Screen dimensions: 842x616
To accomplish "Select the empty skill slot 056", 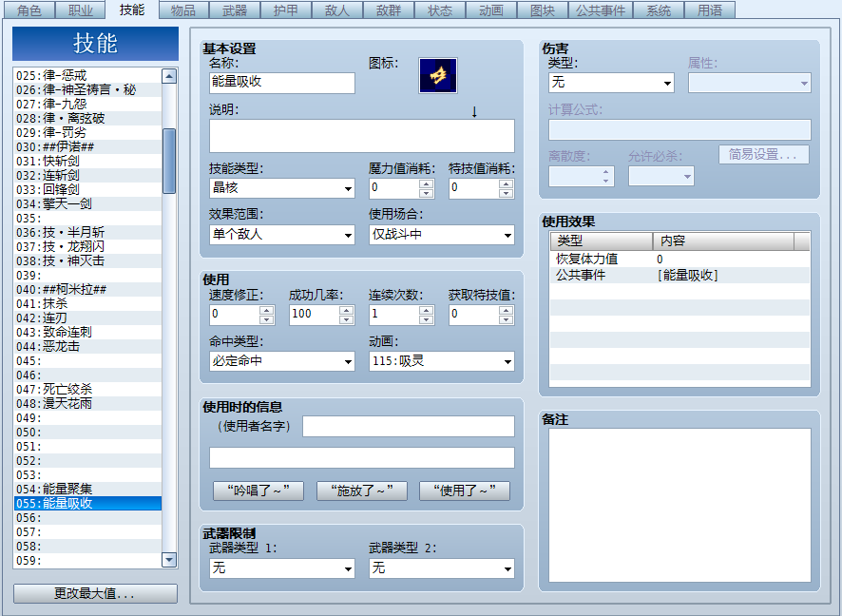I will click(87, 518).
